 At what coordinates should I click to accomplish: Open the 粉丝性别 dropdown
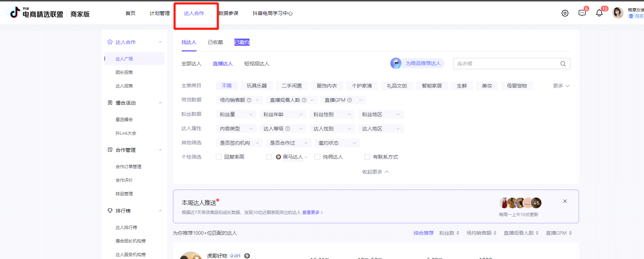(x=332, y=114)
